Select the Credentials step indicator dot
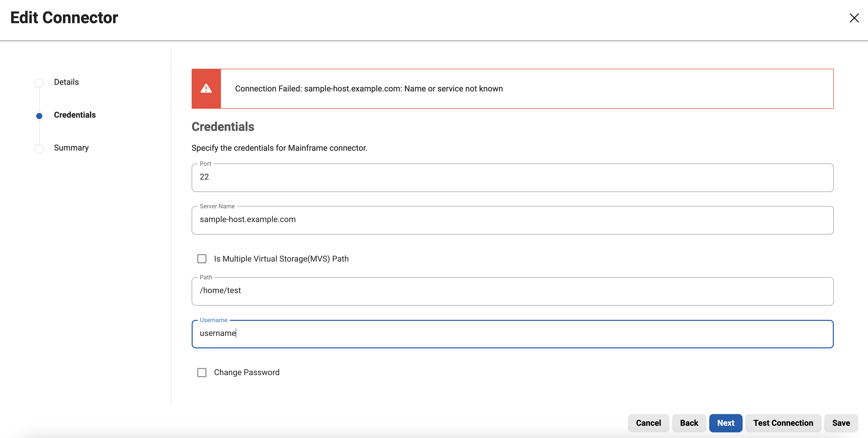 click(x=39, y=116)
